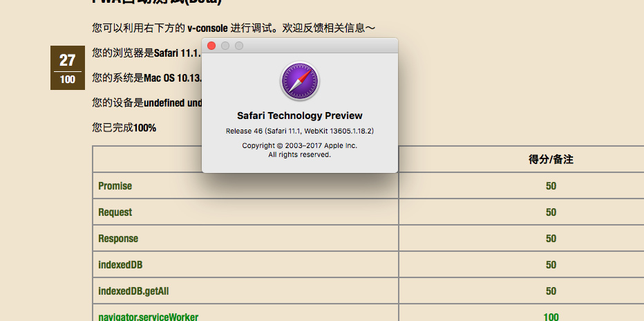Image resolution: width=644 pixels, height=321 pixels.
Task: Click the 您已完成100% progress text
Action: (124, 128)
